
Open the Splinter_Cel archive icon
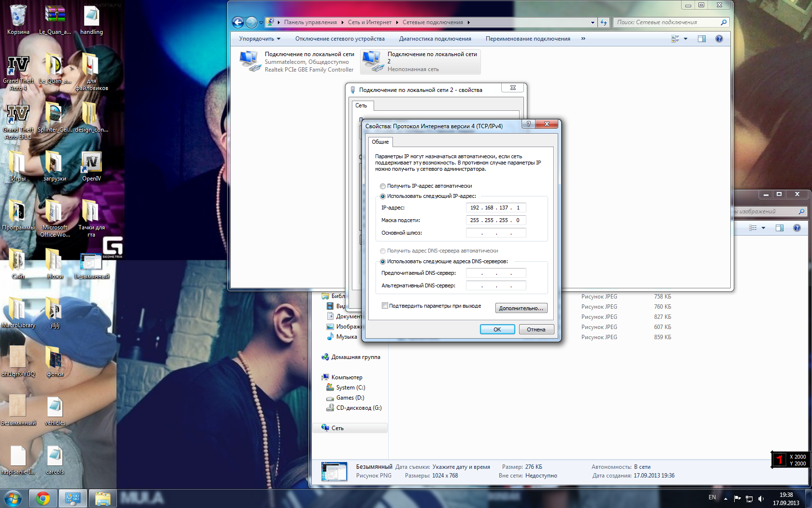(x=55, y=118)
